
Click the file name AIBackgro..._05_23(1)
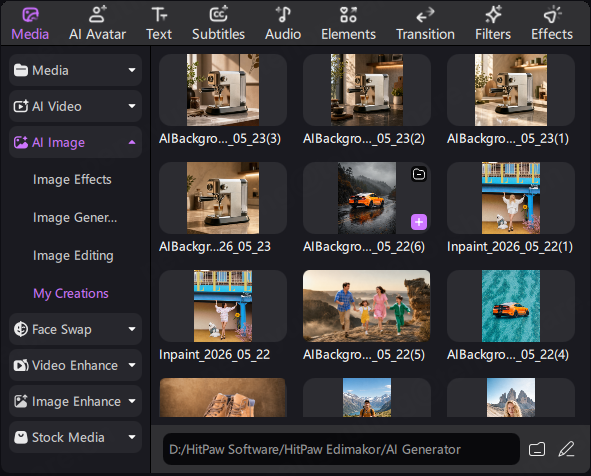[x=508, y=139]
